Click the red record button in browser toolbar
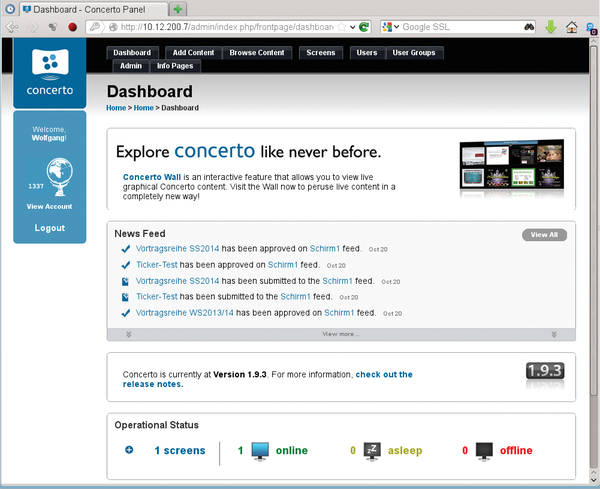 73,27
